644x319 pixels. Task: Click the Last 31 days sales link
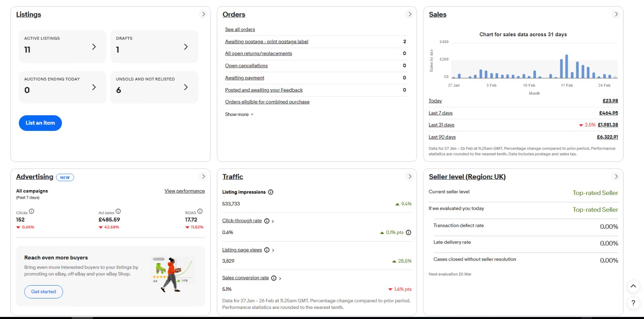click(441, 125)
